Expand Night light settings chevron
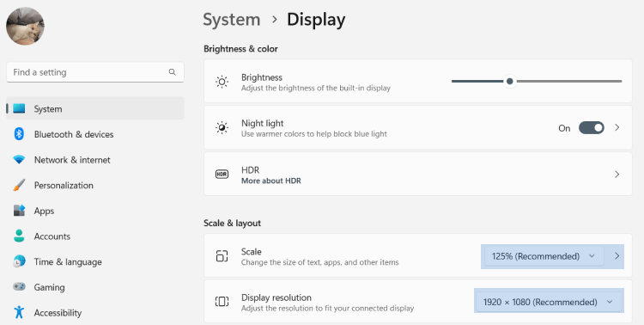Screen dimensions: 644x325 point(617,128)
